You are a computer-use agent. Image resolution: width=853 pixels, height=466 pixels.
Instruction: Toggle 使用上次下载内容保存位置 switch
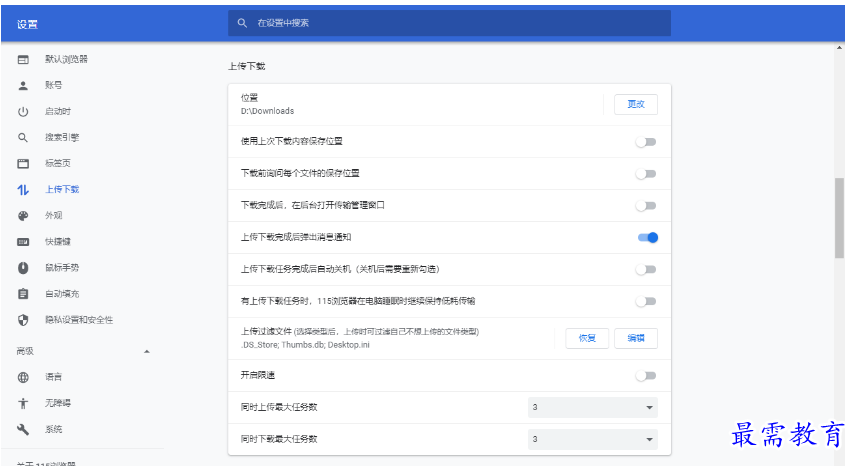646,142
